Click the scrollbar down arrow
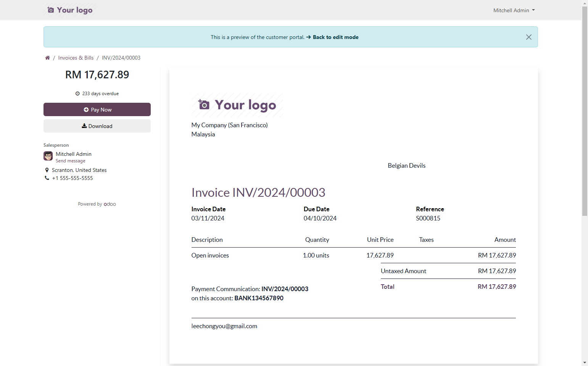This screenshot has width=588, height=366. pyautogui.click(x=585, y=363)
